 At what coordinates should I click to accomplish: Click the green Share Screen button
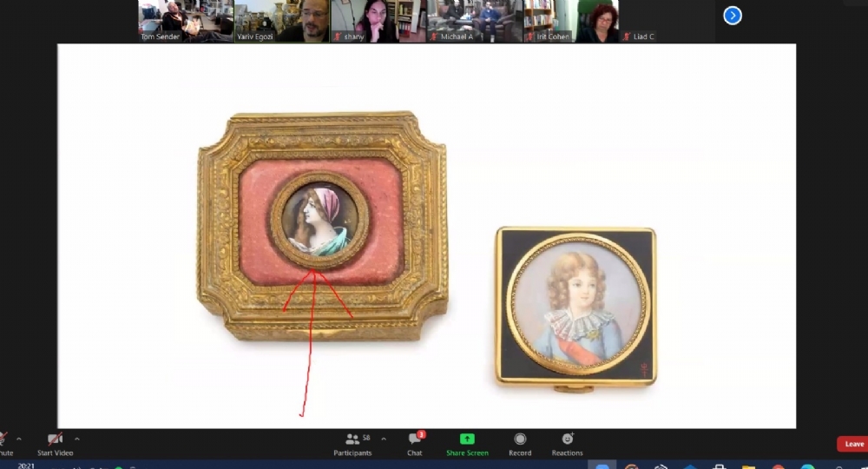(x=467, y=445)
